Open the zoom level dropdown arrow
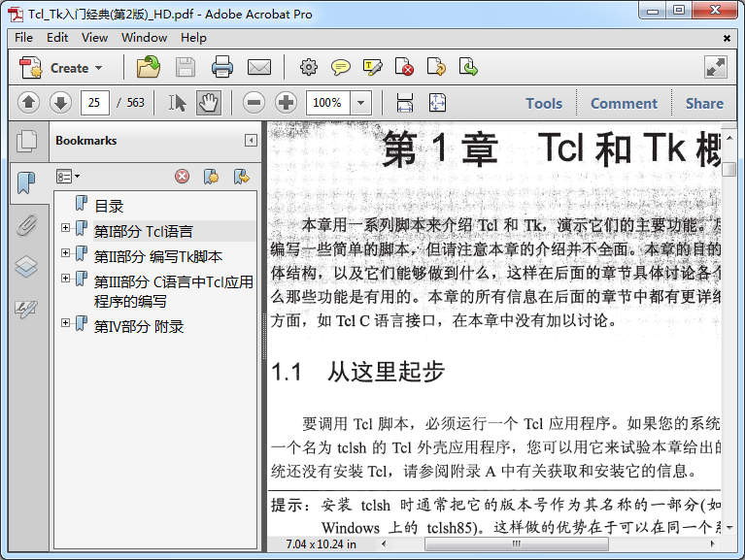 [x=360, y=103]
